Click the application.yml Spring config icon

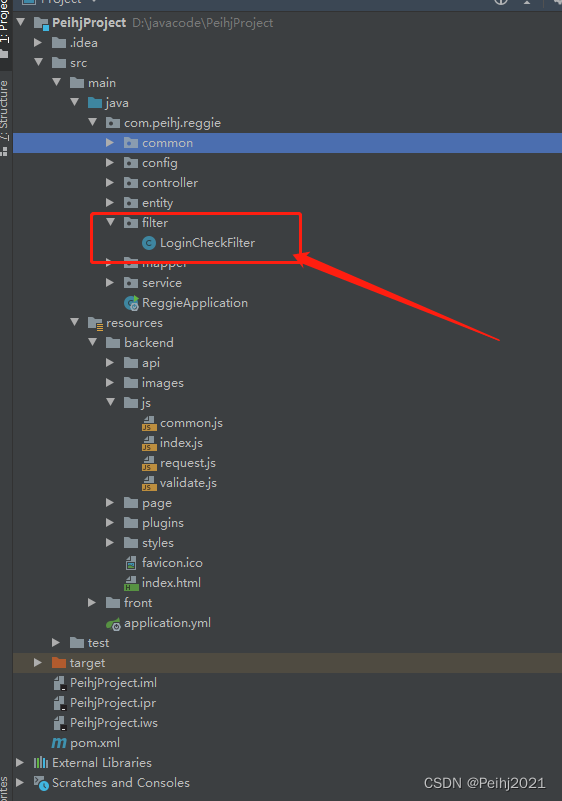(113, 623)
